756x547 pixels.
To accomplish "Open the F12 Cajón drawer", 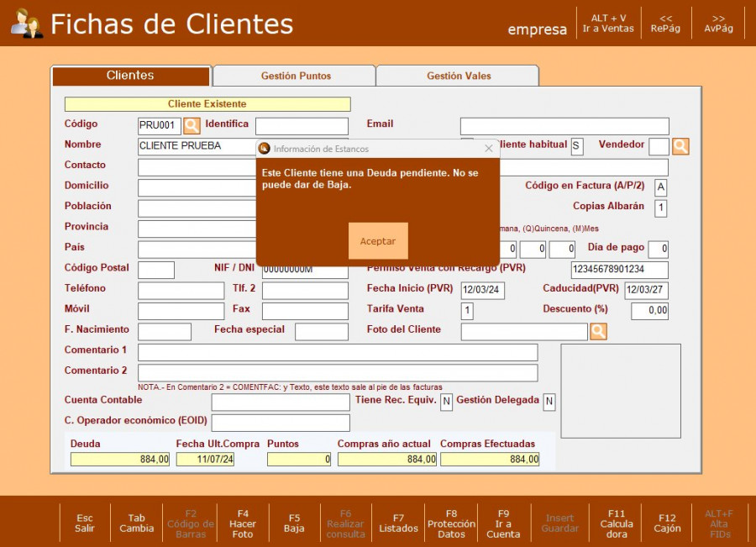I will tap(667, 523).
